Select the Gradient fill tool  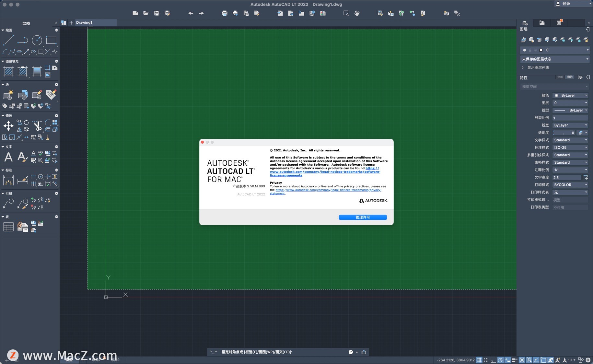click(x=37, y=71)
